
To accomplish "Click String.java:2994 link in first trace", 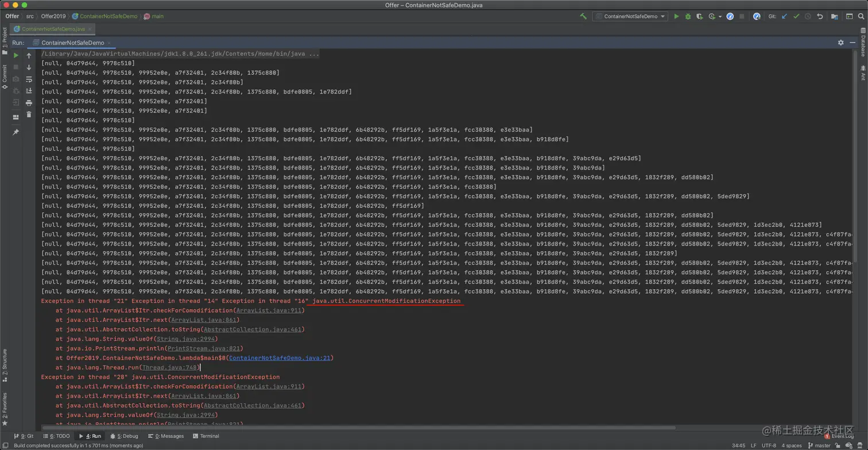I will click(185, 339).
